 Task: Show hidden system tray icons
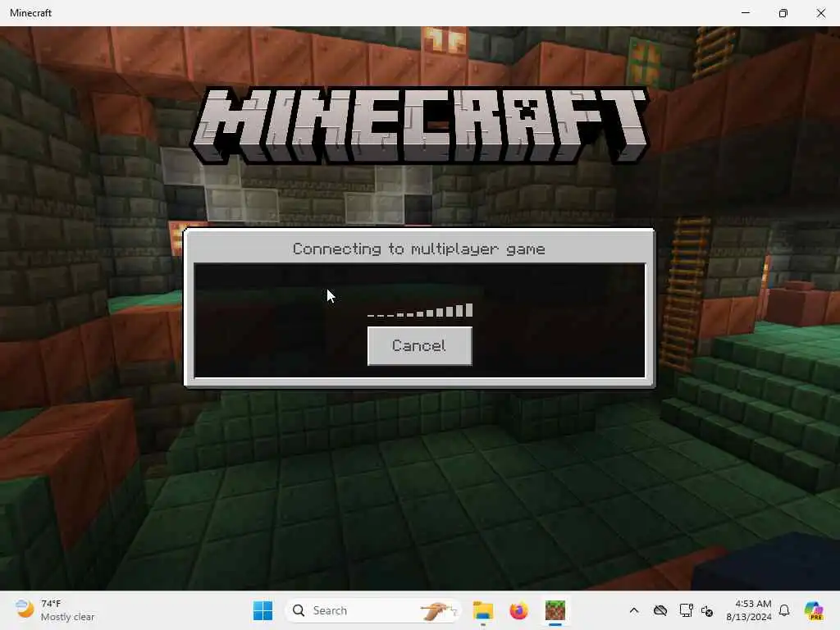pyautogui.click(x=634, y=610)
